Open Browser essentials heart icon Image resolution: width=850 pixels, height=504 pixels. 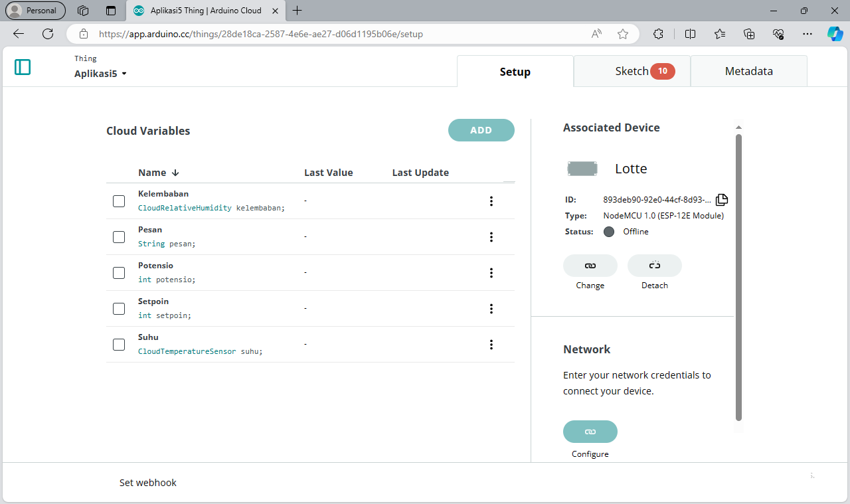pos(779,34)
